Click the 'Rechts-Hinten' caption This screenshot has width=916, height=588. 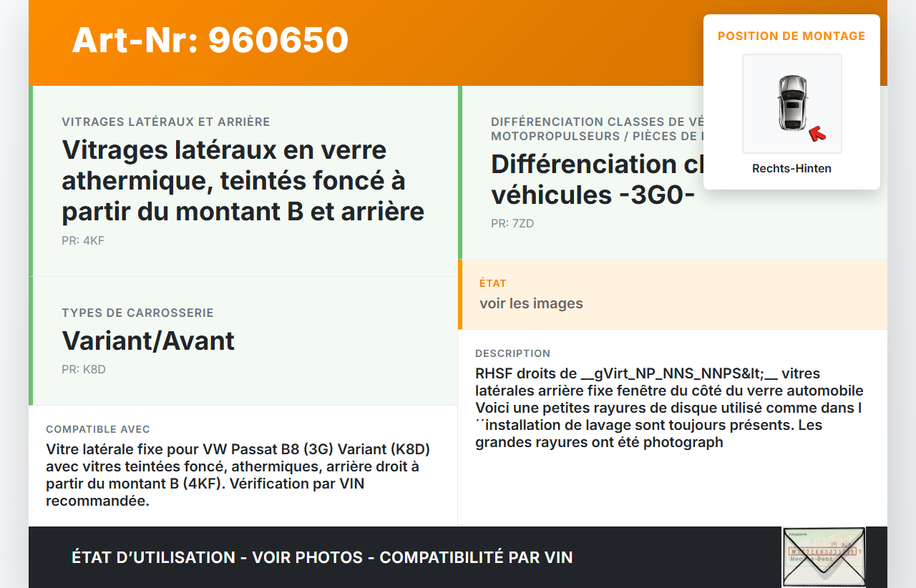coord(791,169)
